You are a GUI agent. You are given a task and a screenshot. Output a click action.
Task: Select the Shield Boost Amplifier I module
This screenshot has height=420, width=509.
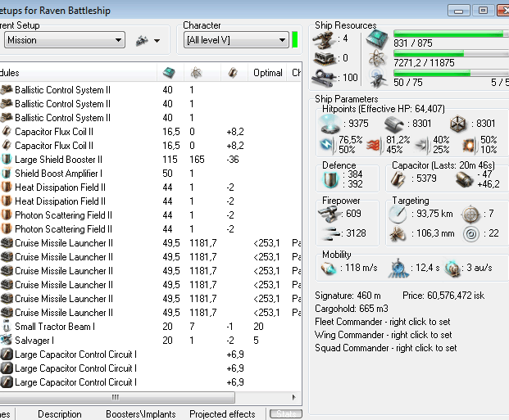pyautogui.click(x=151, y=174)
